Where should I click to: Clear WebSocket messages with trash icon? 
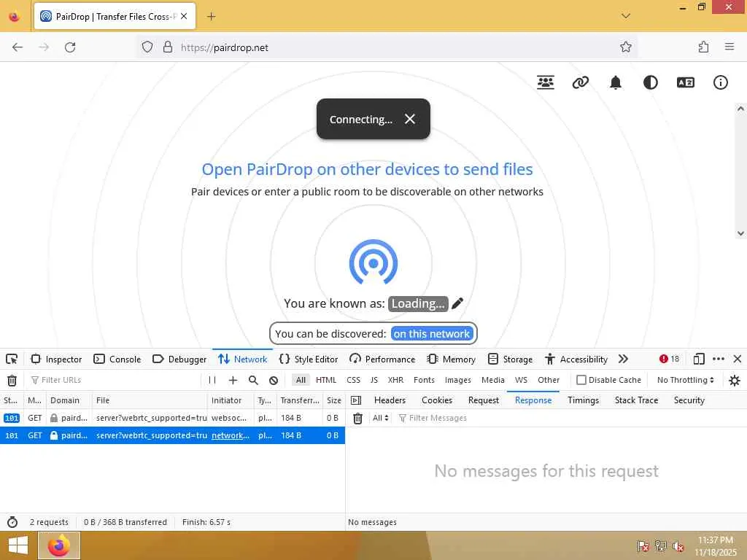(x=357, y=418)
